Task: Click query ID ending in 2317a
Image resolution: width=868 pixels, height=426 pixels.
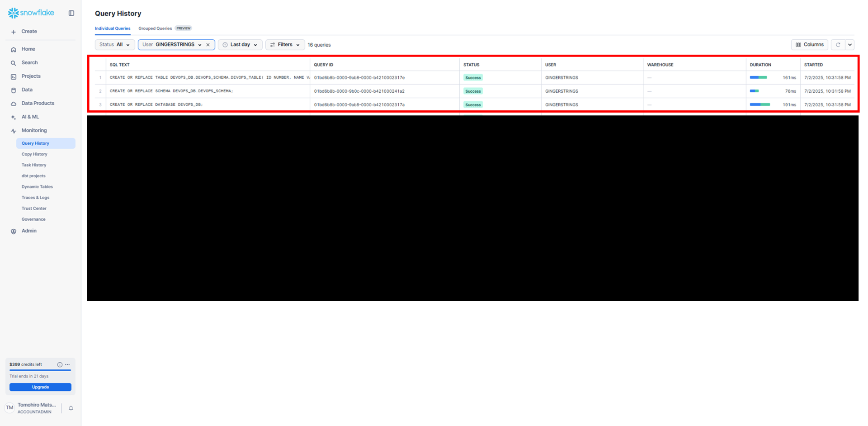Action: (359, 104)
